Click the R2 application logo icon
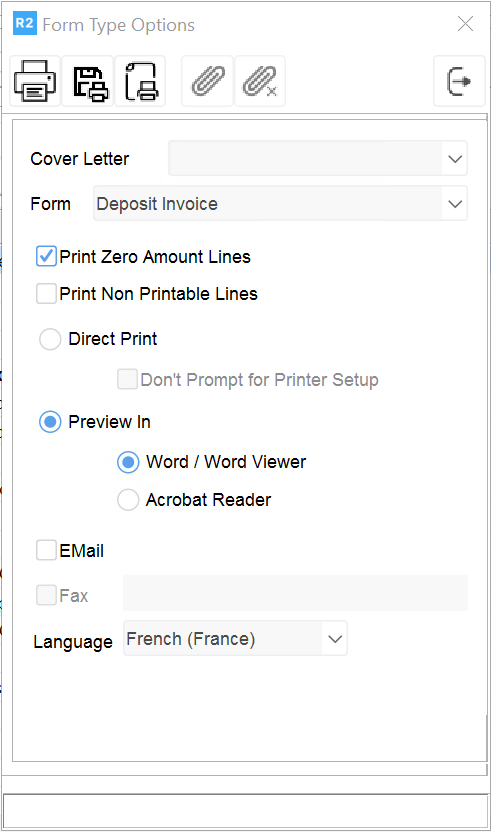 pos(24,23)
